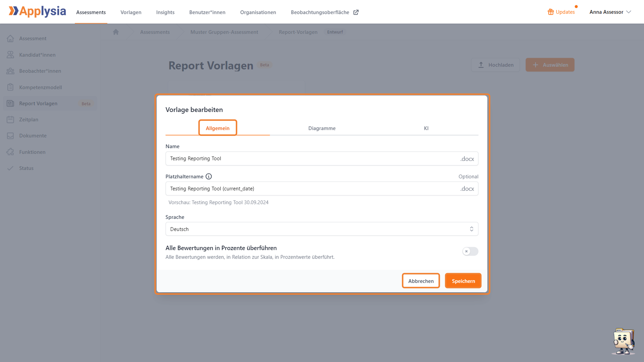This screenshot has height=362, width=644.
Task: Click the Updates gift icon
Action: [550, 12]
